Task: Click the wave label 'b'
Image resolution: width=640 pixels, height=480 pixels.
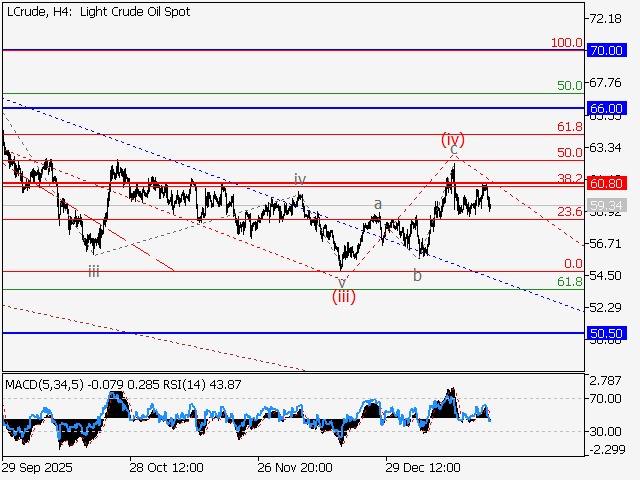Action: point(417,275)
